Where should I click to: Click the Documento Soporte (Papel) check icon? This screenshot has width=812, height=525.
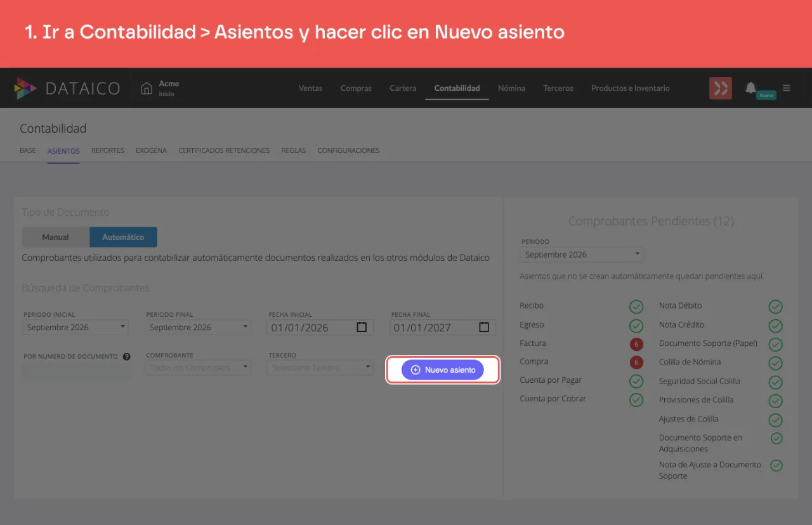775,345
